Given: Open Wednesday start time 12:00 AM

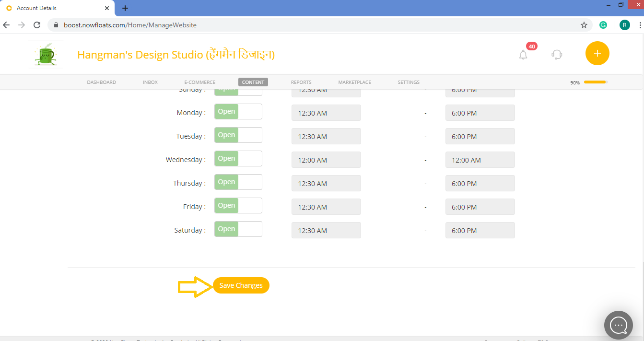Looking at the screenshot, I should pos(326,160).
